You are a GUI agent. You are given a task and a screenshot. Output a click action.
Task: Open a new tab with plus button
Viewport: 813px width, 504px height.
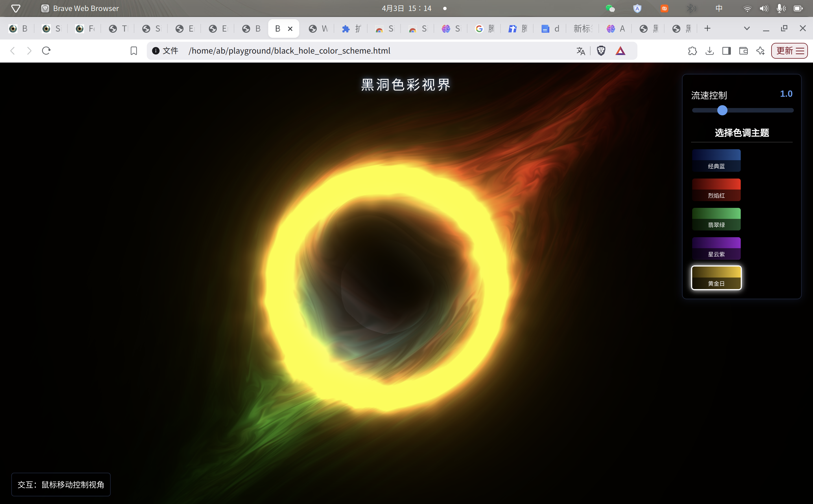[707, 28]
